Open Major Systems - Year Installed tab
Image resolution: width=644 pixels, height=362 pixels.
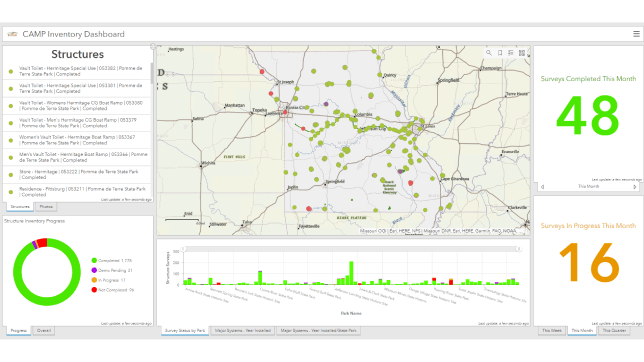[x=243, y=330]
